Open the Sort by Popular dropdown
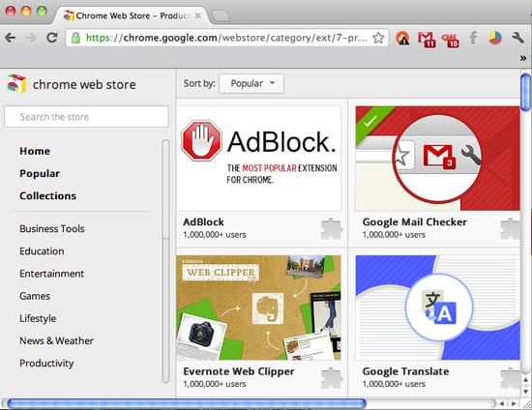The image size is (532, 410). 251,83
